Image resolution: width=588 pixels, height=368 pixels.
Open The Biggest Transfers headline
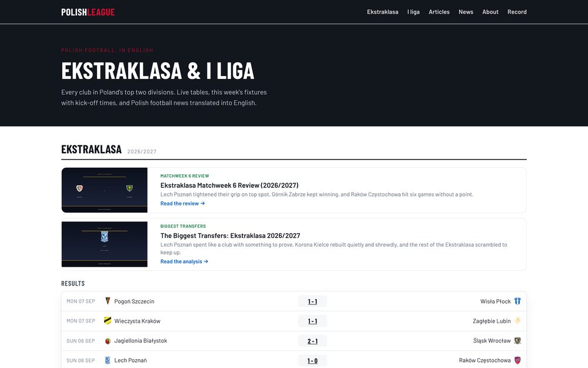(x=230, y=236)
